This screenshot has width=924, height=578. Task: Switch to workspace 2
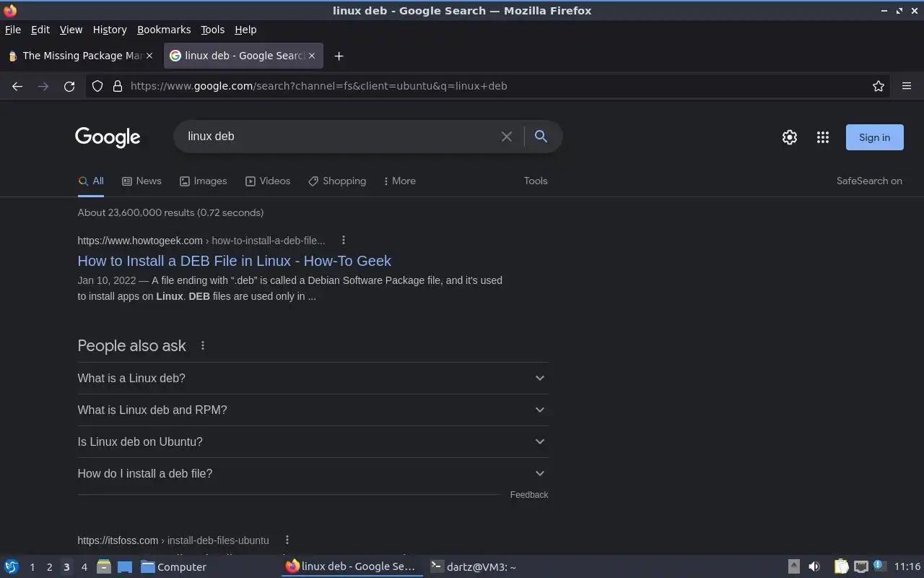(49, 567)
